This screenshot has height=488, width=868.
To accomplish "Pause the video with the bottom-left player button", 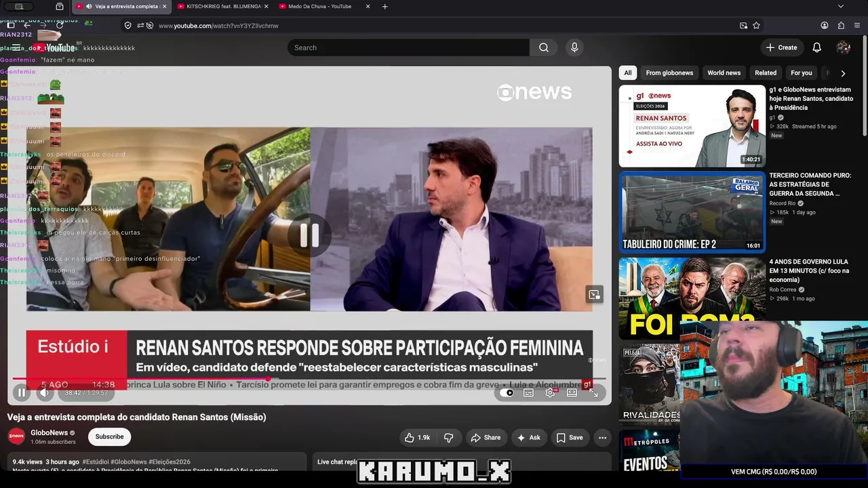I will click(x=22, y=392).
